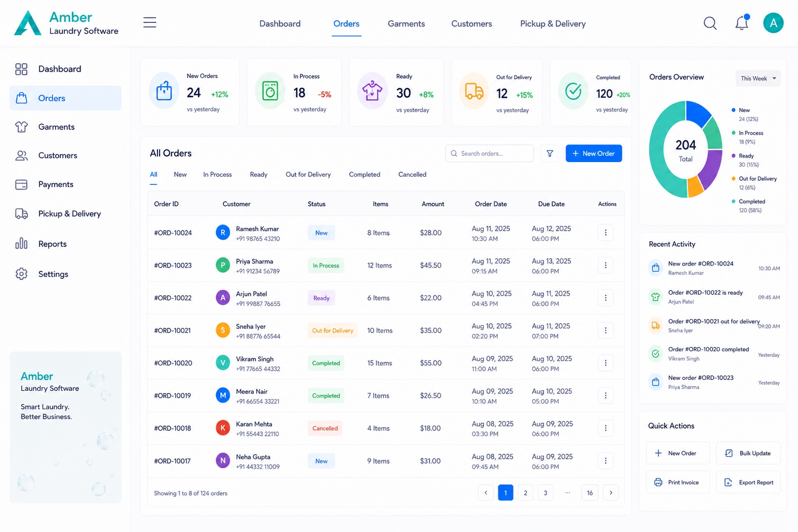Open actions menu for Neha Gupta's order

606,461
